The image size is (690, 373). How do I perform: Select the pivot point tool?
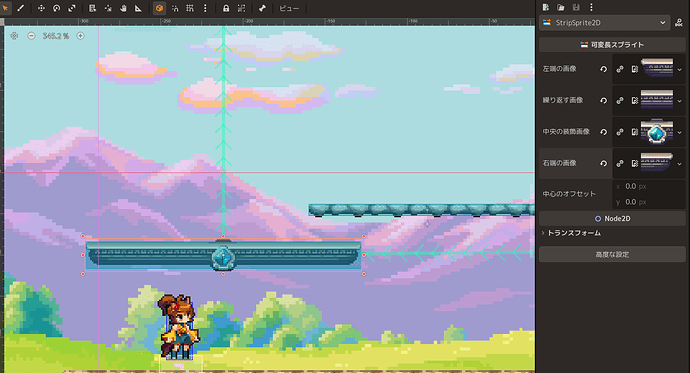[x=108, y=8]
